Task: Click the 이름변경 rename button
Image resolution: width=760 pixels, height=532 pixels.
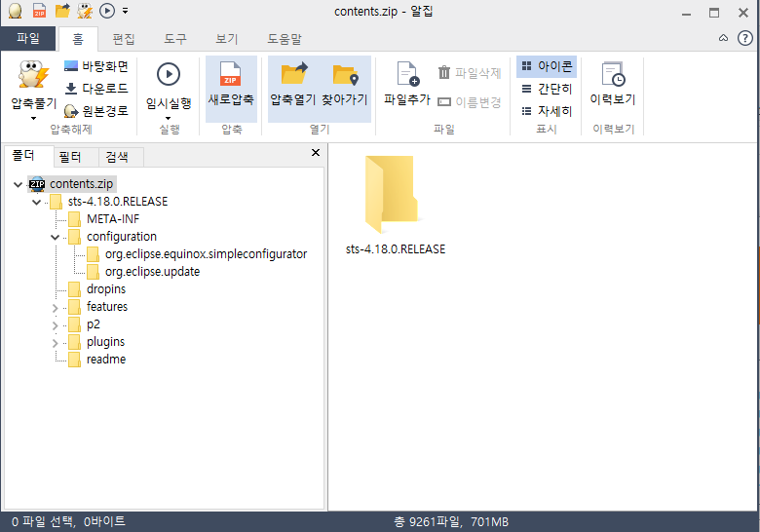Action: point(470,102)
